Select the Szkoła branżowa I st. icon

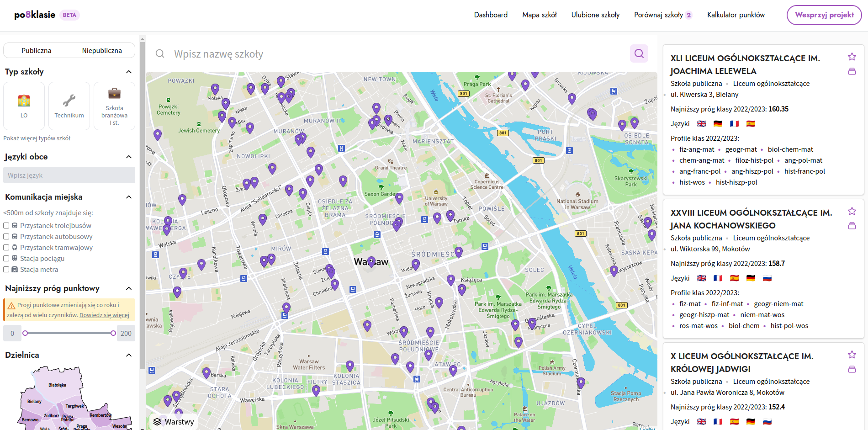114,106
